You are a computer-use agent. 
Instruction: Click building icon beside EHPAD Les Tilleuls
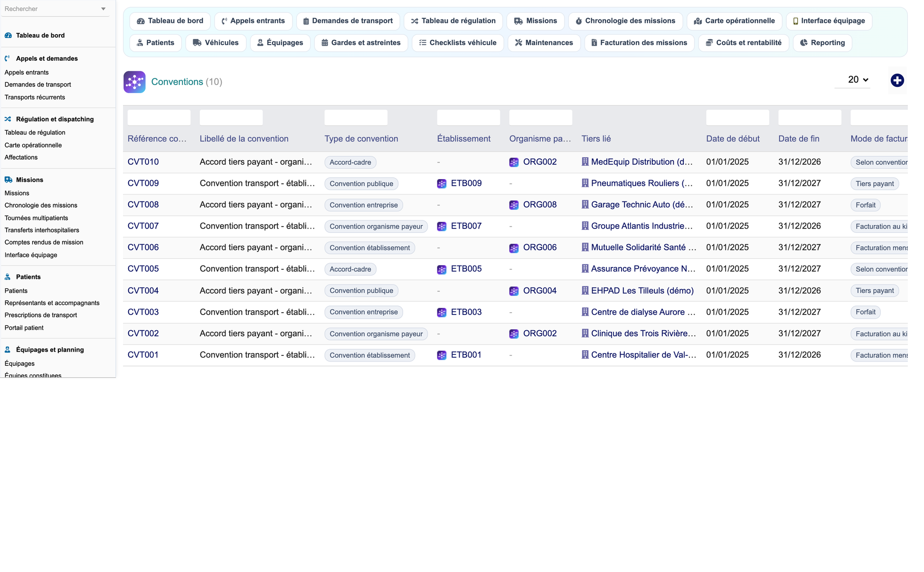[x=585, y=290]
